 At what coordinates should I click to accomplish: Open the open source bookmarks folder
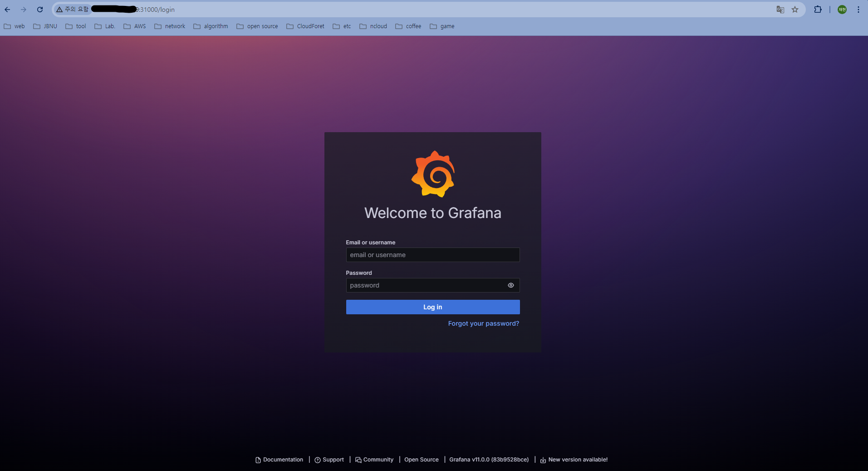[257, 26]
